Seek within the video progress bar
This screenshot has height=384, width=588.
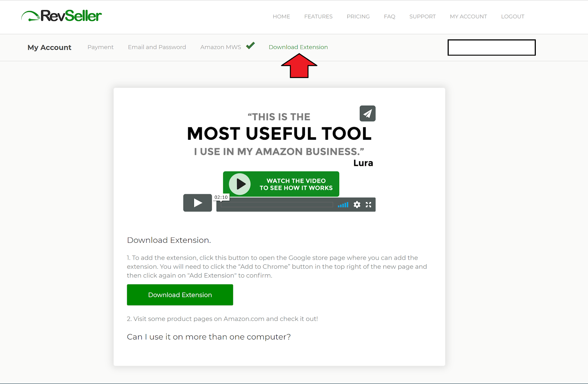point(277,205)
